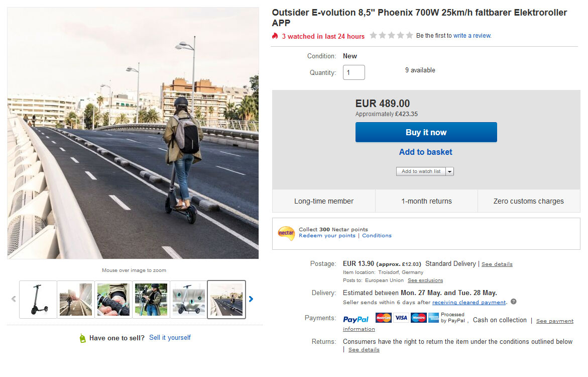The image size is (588, 377).
Task: Click the See exclusions link
Action: click(x=425, y=280)
